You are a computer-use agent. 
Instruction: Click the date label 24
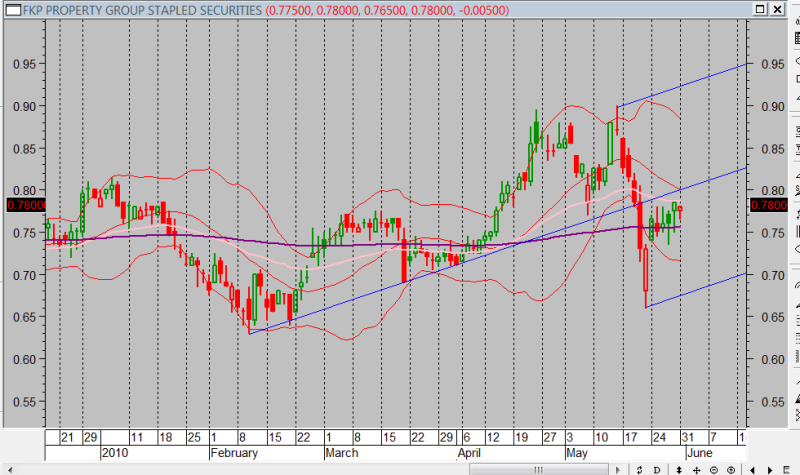660,437
